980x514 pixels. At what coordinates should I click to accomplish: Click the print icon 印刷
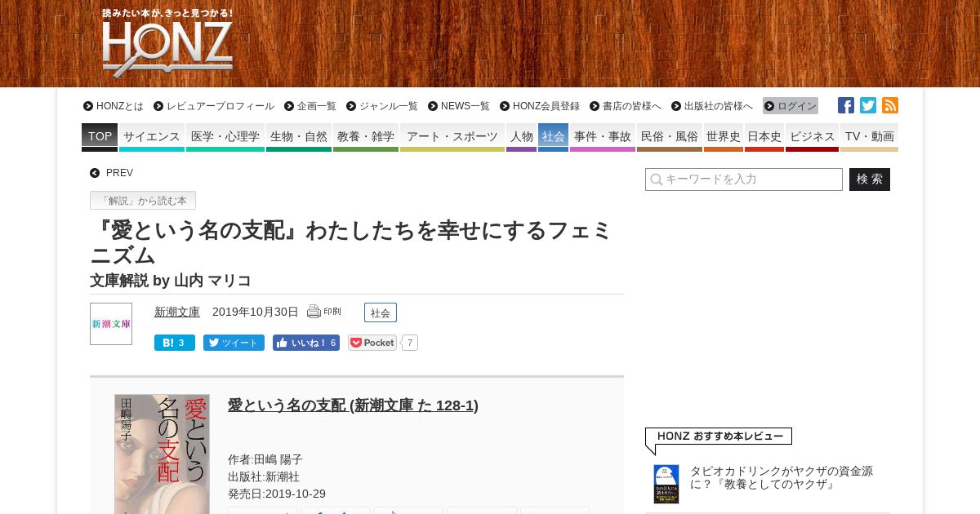pyautogui.click(x=324, y=312)
